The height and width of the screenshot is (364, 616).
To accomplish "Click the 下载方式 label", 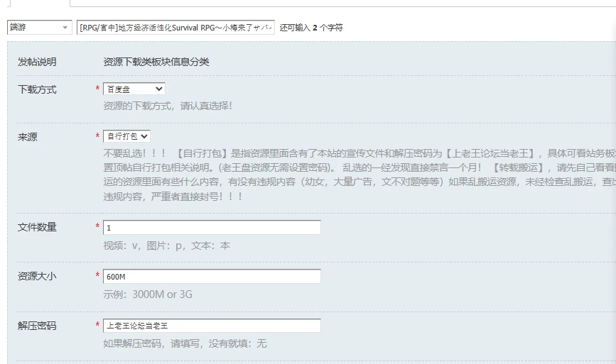I will click(x=37, y=90).
